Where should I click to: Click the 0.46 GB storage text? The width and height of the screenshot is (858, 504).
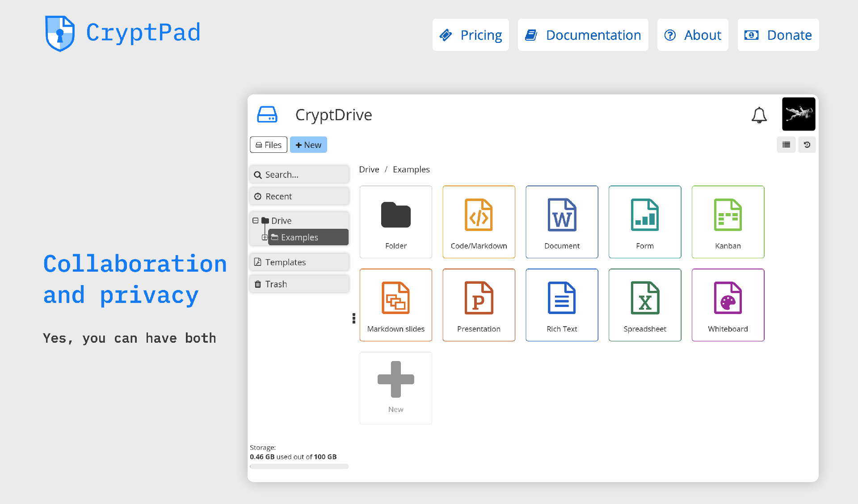point(262,457)
